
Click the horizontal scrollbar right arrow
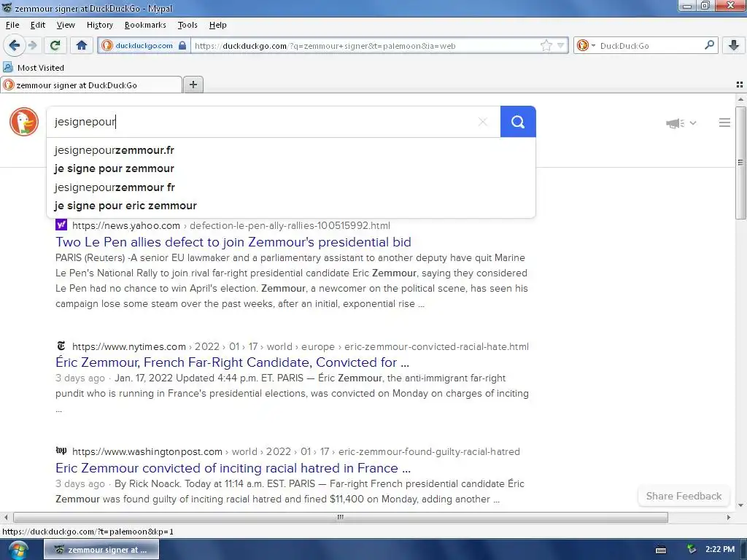(729, 517)
